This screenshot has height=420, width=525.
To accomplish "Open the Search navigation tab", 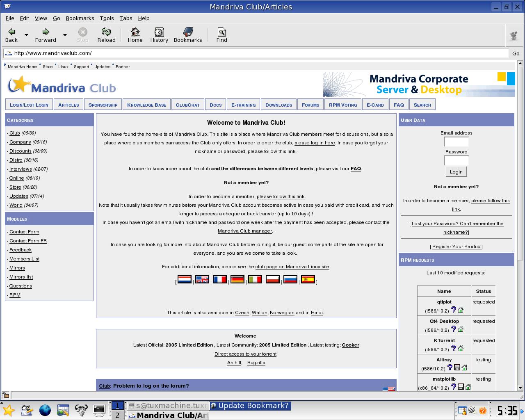I will [x=422, y=105].
